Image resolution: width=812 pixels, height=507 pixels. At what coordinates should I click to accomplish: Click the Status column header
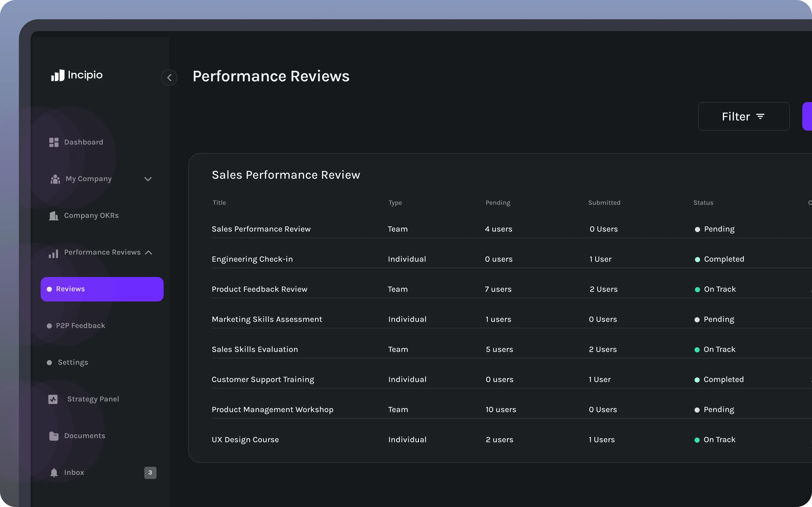pyautogui.click(x=703, y=203)
